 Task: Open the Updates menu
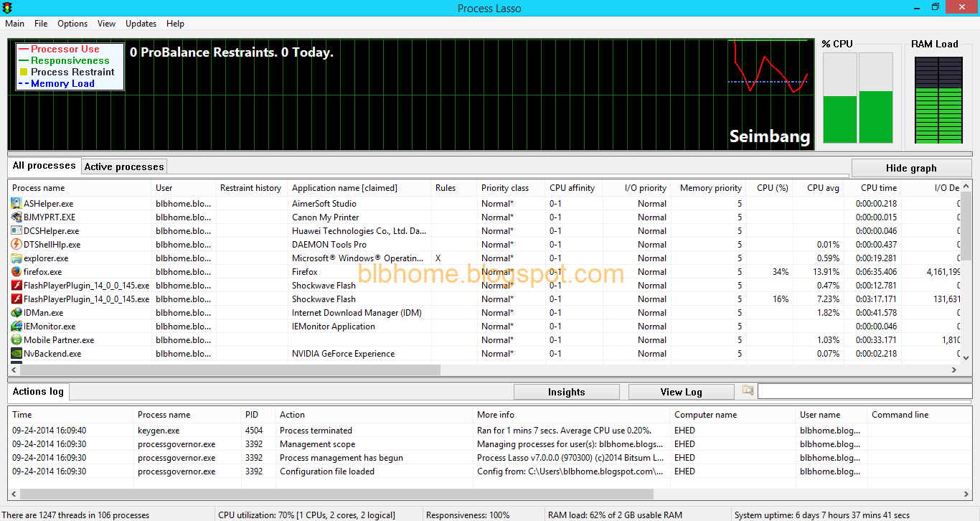(141, 24)
